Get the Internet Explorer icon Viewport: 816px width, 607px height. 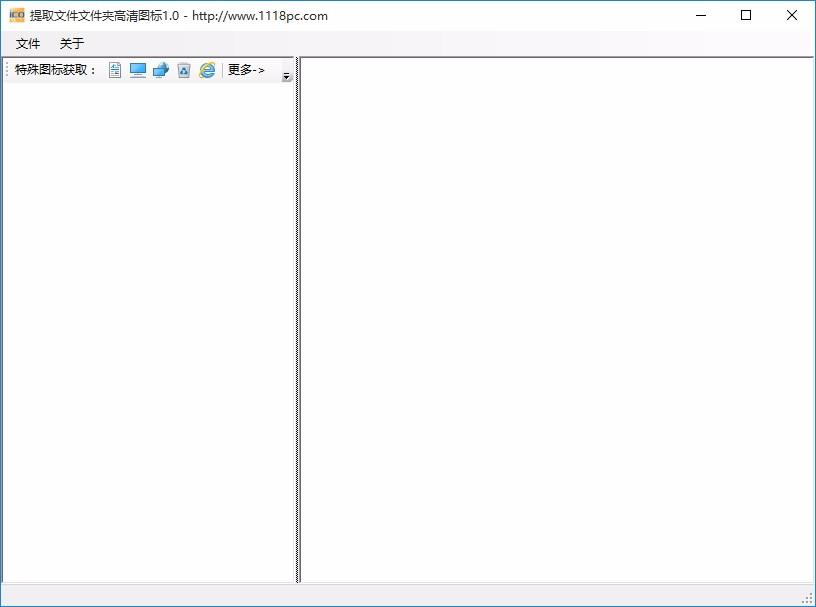[x=207, y=70]
